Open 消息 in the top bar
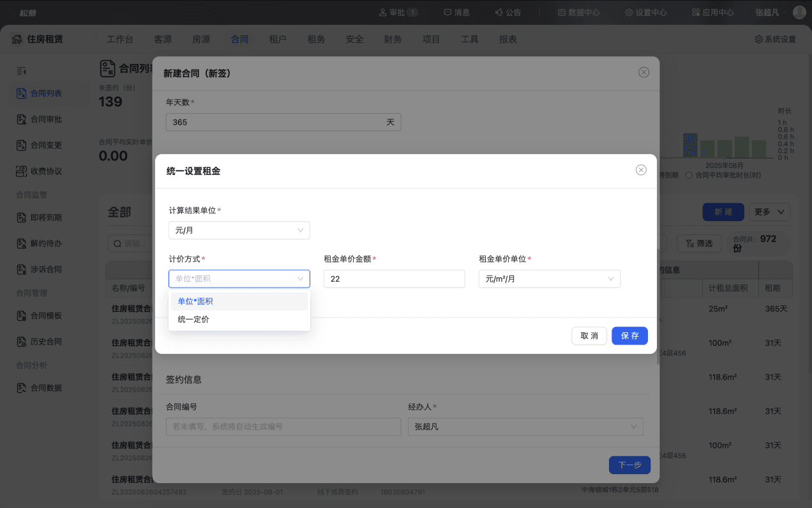 457,12
